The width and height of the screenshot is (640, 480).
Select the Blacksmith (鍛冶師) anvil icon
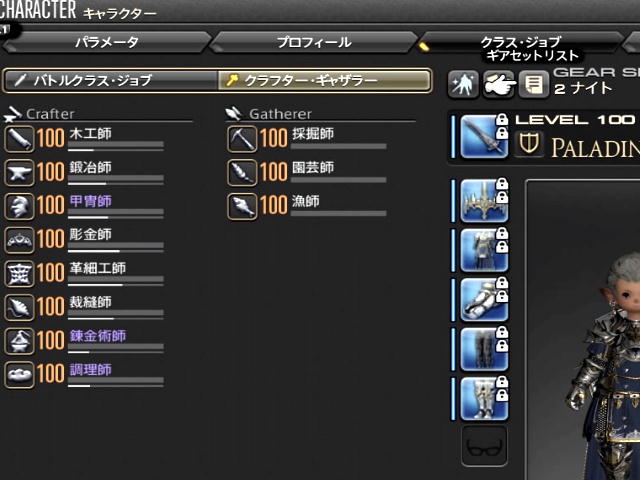[x=19, y=173]
